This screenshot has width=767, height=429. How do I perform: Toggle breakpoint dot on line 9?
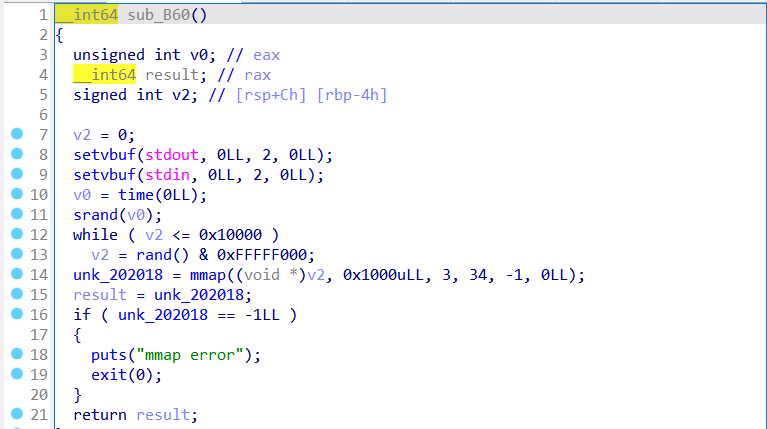pyautogui.click(x=17, y=174)
